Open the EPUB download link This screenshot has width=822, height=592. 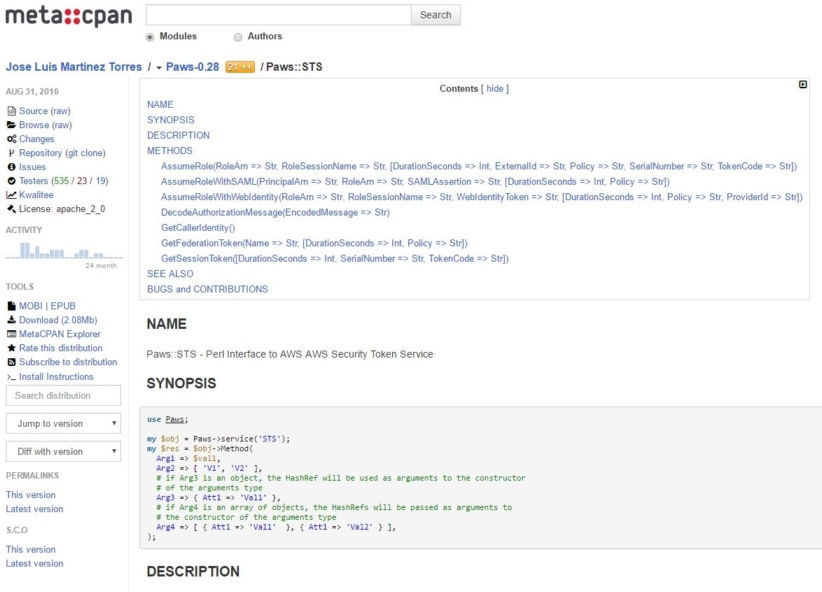coord(63,306)
